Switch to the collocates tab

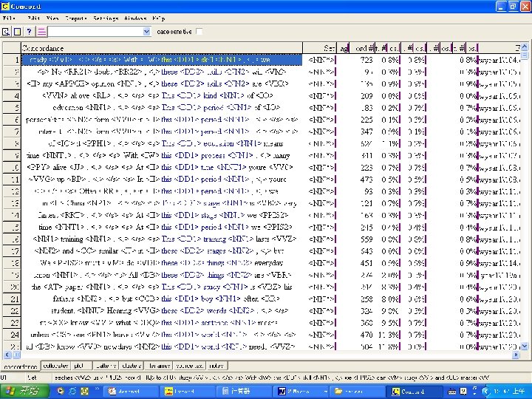pyautogui.click(x=55, y=366)
